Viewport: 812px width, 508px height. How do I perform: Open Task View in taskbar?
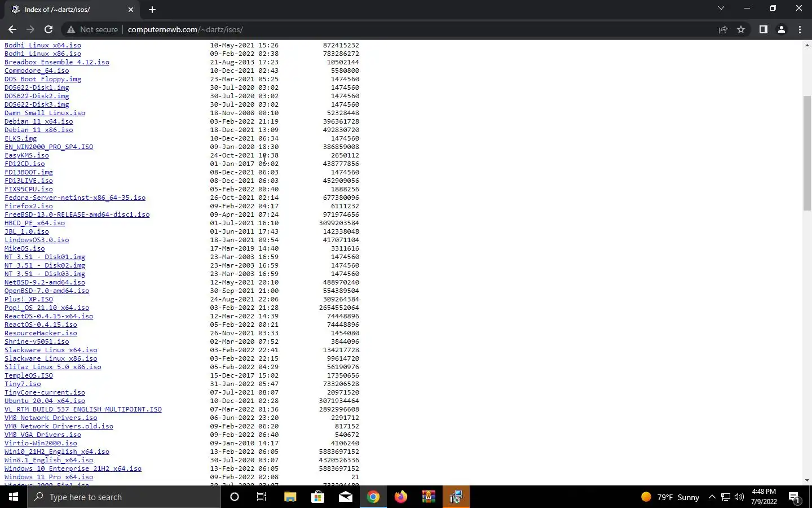[262, 497]
